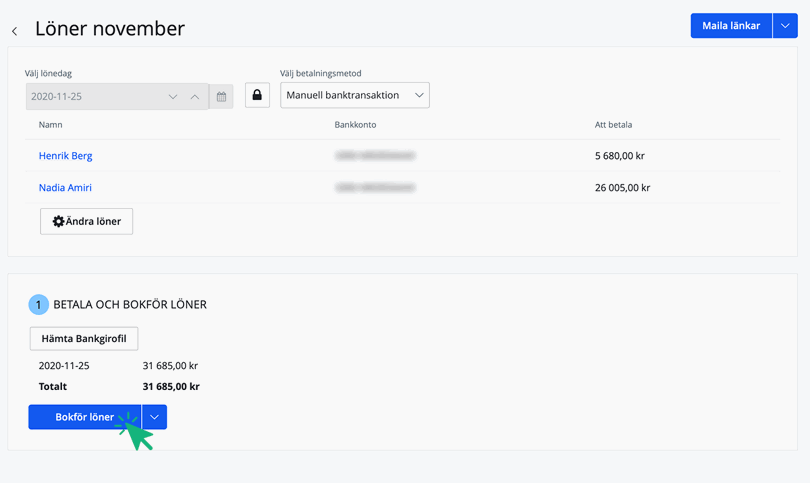810x483 pixels.
Task: Expand the arrow beside Bokför löner
Action: tap(155, 417)
